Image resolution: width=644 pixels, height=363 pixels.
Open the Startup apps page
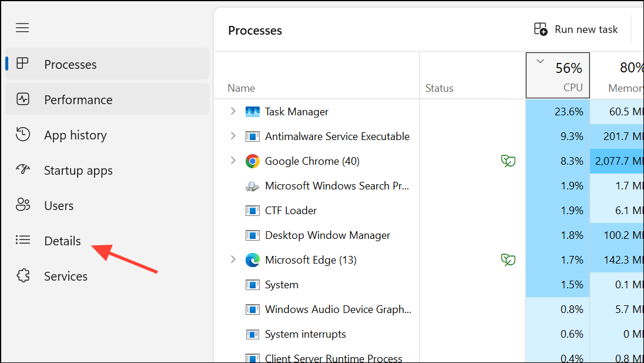tap(78, 170)
